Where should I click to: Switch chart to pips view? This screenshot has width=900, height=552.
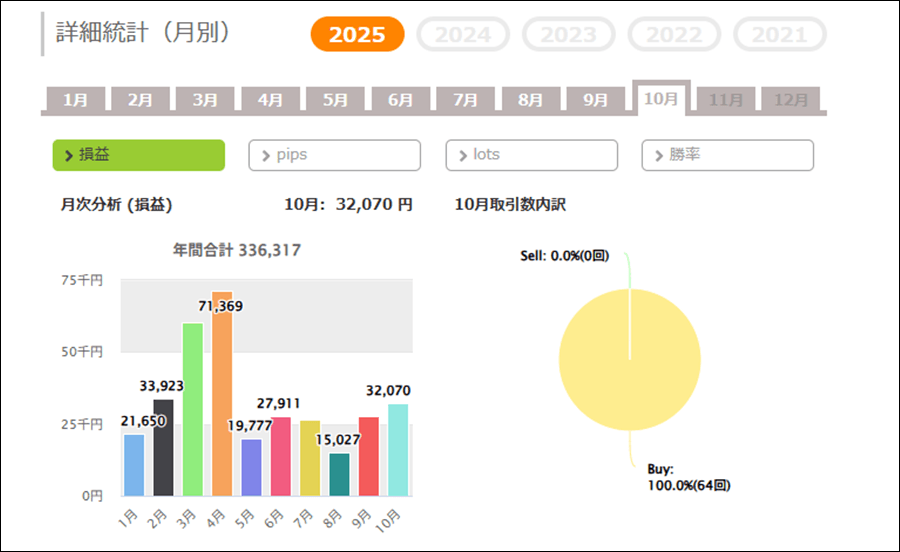(x=334, y=155)
